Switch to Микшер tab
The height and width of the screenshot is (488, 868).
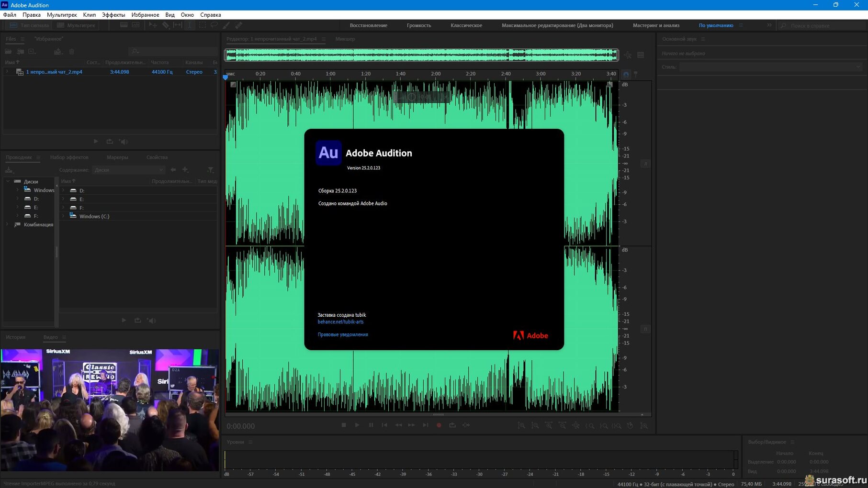click(345, 39)
